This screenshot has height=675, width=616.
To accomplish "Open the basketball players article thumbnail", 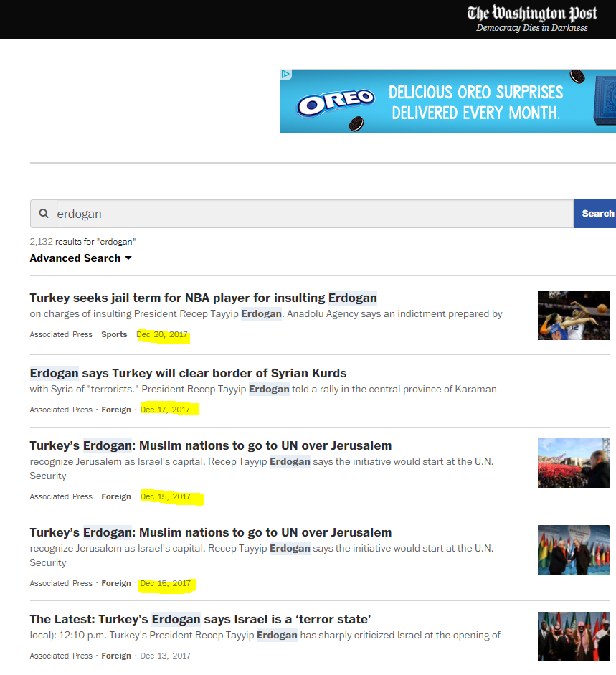I will (573, 315).
